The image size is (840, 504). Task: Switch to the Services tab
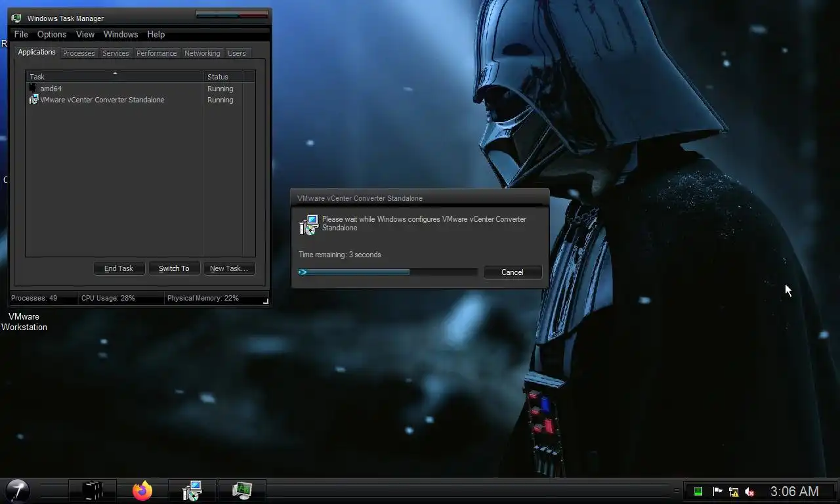(115, 53)
